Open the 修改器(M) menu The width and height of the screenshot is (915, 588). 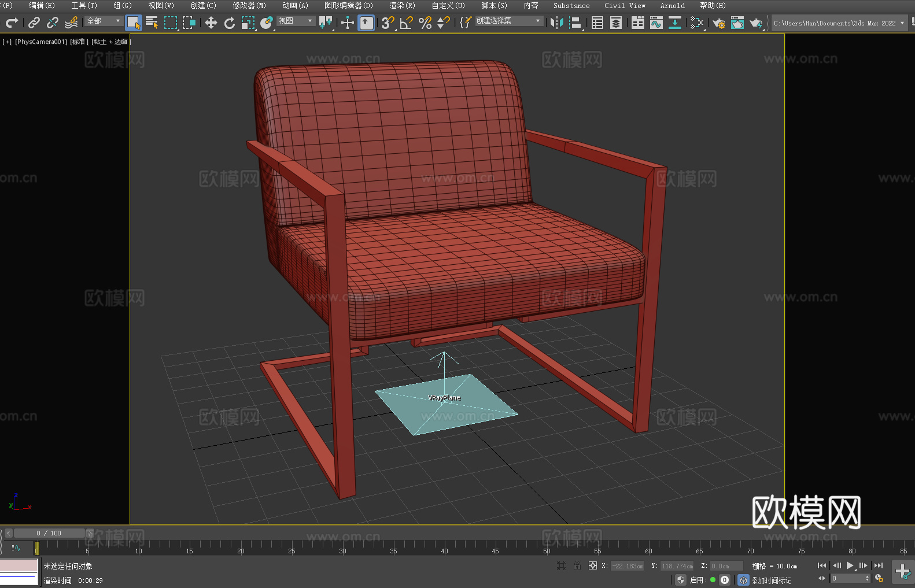click(x=249, y=5)
